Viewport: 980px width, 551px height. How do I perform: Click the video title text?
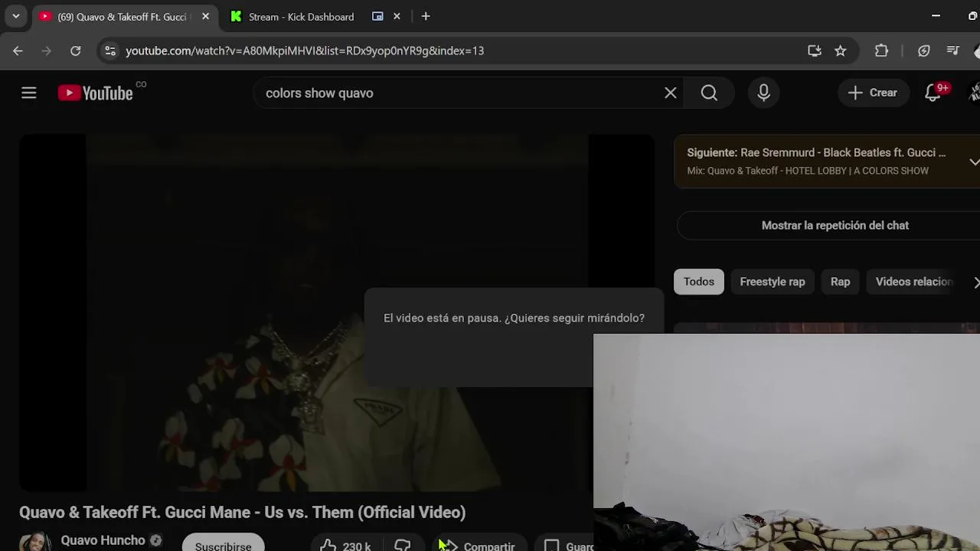click(x=242, y=512)
